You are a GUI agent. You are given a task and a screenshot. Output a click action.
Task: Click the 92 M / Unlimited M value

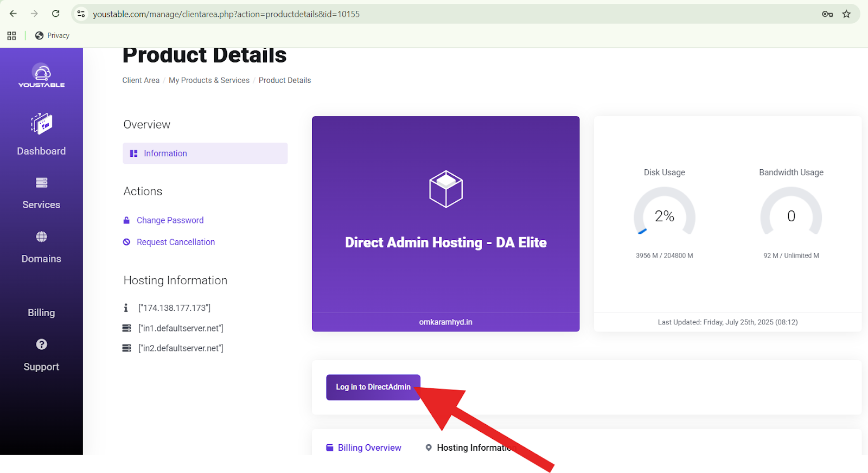[x=791, y=255]
